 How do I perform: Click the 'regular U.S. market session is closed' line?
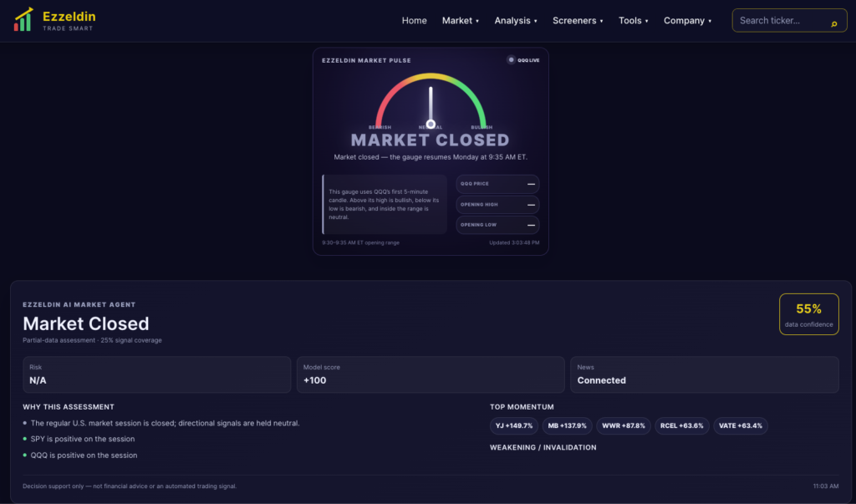[x=165, y=423]
